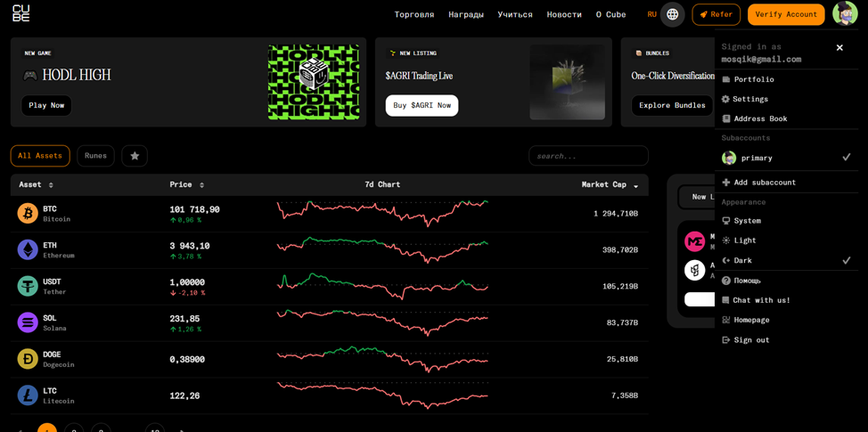Viewport: 868px width, 432px height.
Task: Click the Solana coin icon
Action: click(x=28, y=322)
